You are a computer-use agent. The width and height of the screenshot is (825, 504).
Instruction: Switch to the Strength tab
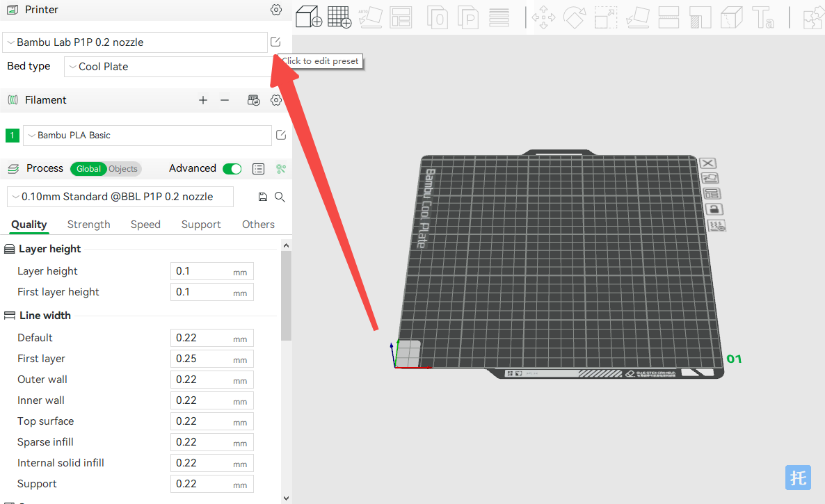(88, 225)
